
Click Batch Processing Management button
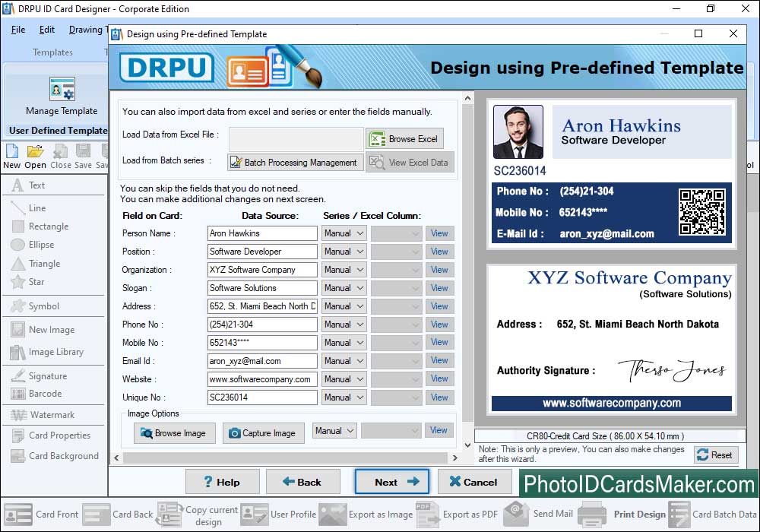point(295,163)
